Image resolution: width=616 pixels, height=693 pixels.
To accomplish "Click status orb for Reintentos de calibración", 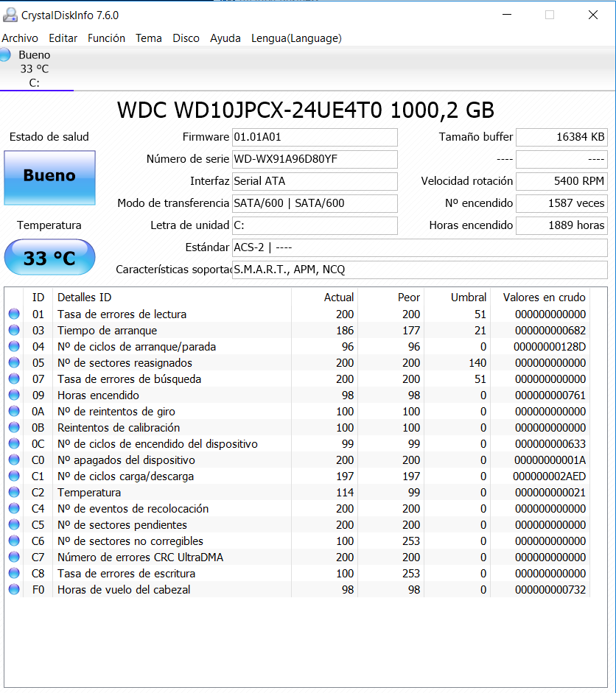I will pyautogui.click(x=14, y=427).
